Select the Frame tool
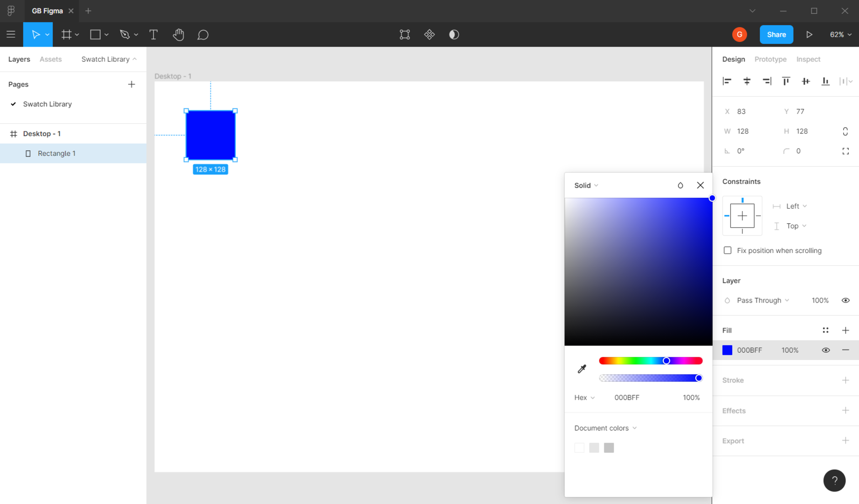 tap(66, 34)
